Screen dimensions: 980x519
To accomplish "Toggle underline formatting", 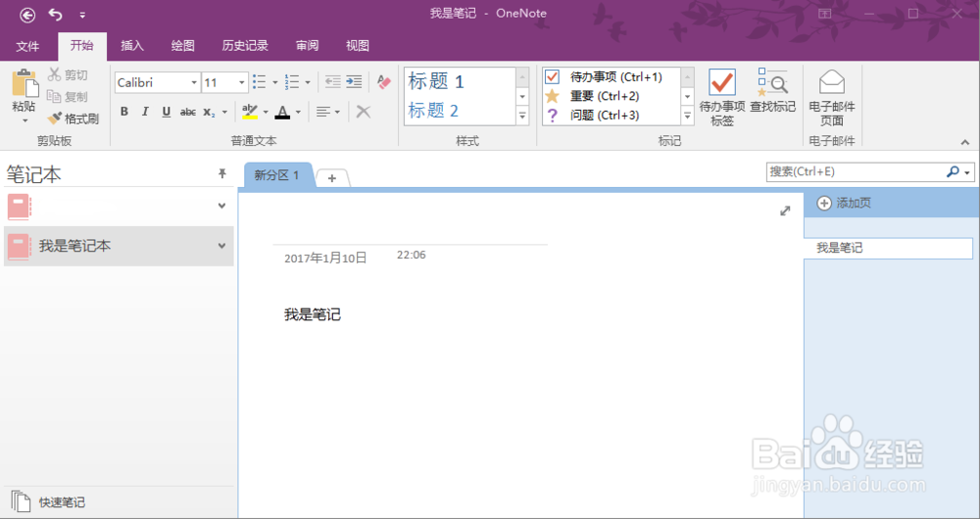I will pos(167,112).
